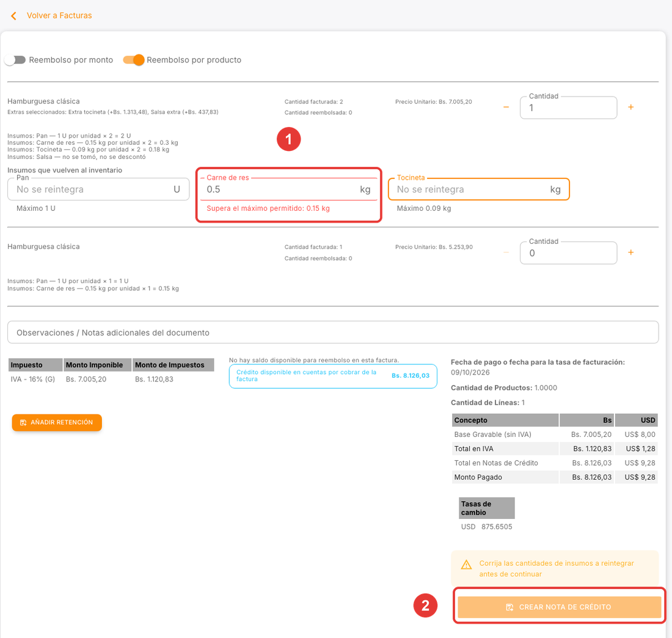
Task: Click the warning triangle icon in the alert
Action: [466, 565]
